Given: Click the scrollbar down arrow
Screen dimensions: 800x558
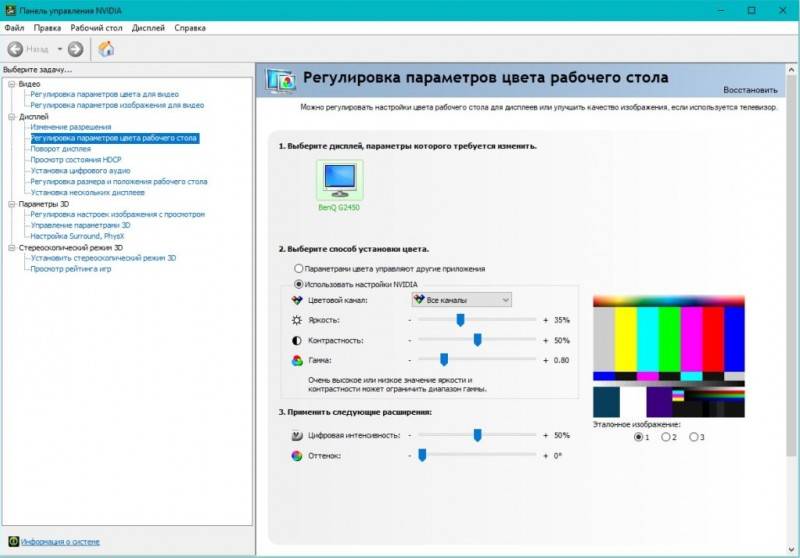Looking at the screenshot, I should click(791, 550).
